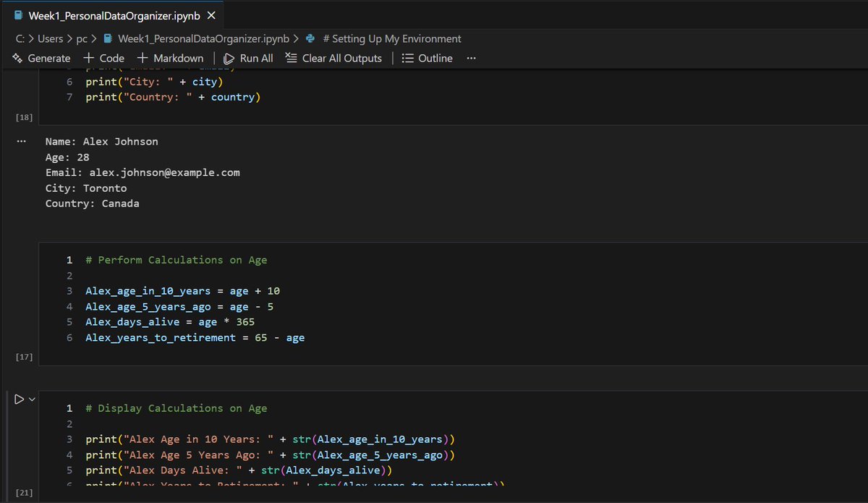
Task: Click the print 'Alex Age 5 Years Ago' line
Action: [271, 455]
